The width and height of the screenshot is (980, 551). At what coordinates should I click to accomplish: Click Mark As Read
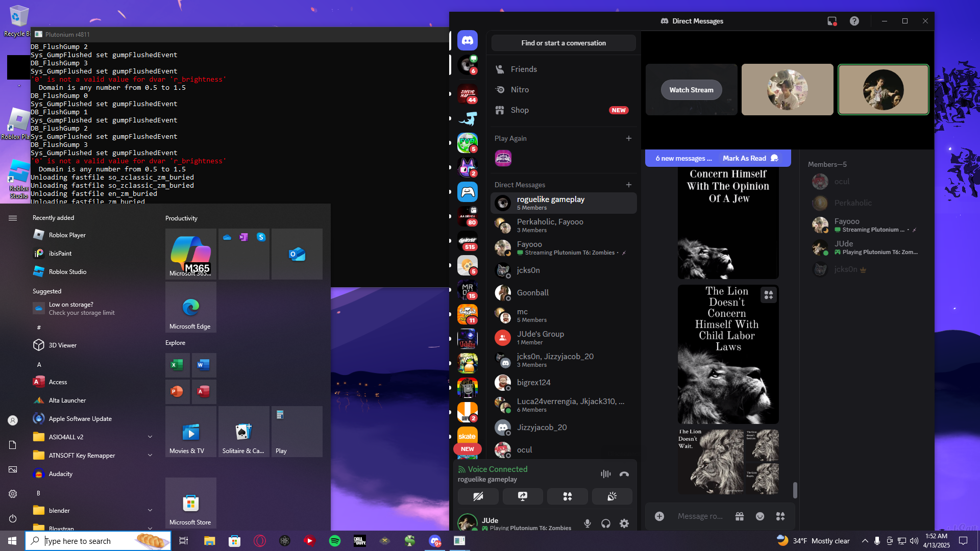744,158
